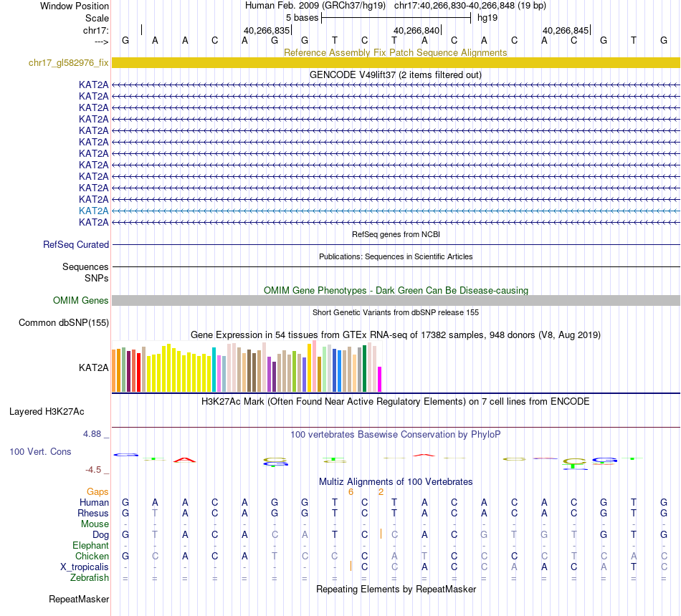The image size is (681, 616).
Task: Click the yellow fix patch alignment bar
Action: click(x=396, y=62)
